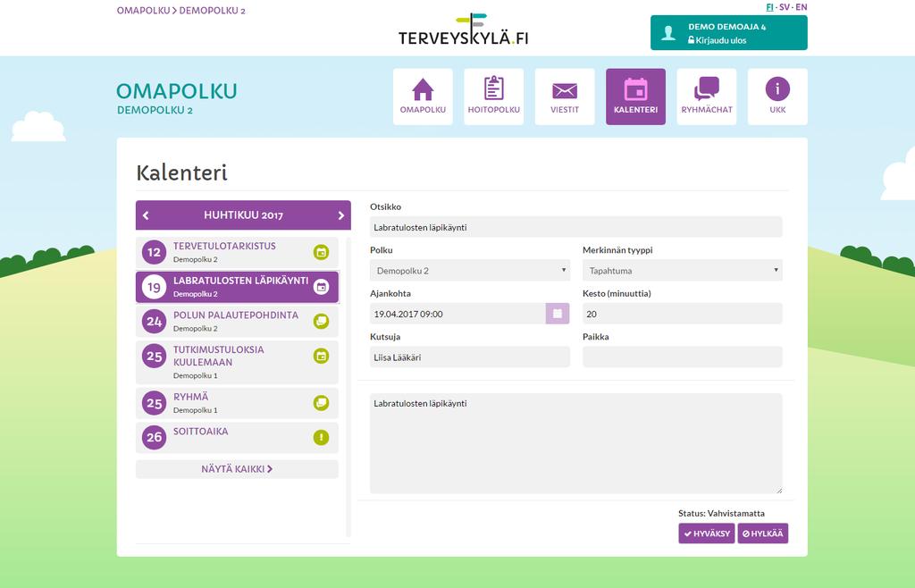Click the Kesto (minuuttia) field
915x588 pixels.
coord(682,314)
